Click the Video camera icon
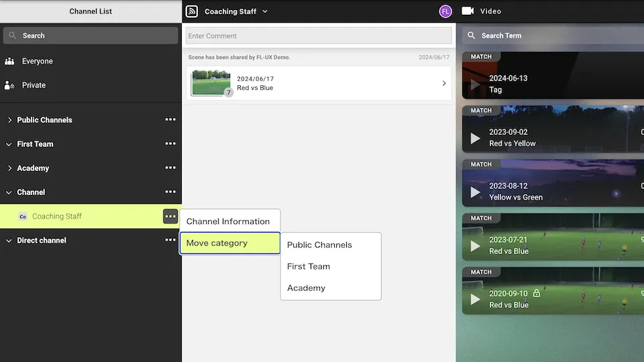 pos(468,11)
